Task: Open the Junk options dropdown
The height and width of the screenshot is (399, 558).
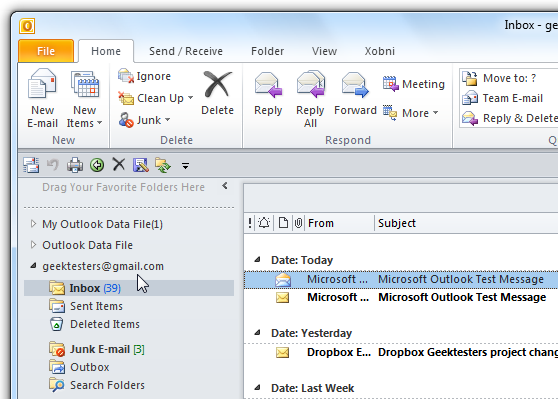Action: pyautogui.click(x=144, y=120)
